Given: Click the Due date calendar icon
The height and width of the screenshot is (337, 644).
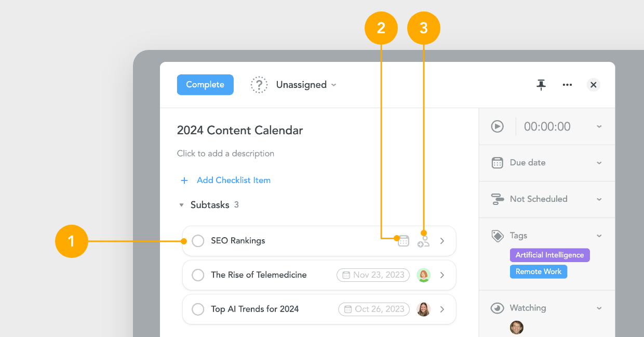Looking at the screenshot, I should [x=498, y=162].
